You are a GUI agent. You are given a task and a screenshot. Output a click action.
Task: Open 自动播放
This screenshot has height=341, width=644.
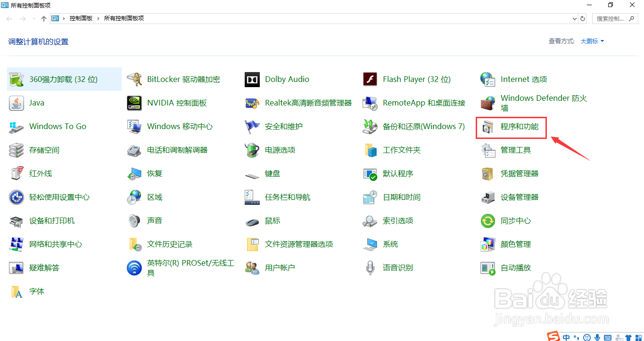click(515, 268)
